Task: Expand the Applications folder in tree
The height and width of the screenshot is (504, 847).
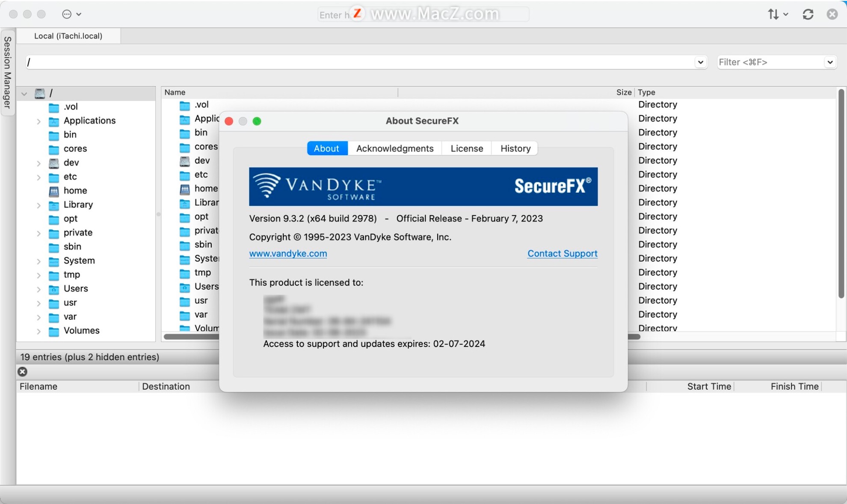Action: [38, 122]
